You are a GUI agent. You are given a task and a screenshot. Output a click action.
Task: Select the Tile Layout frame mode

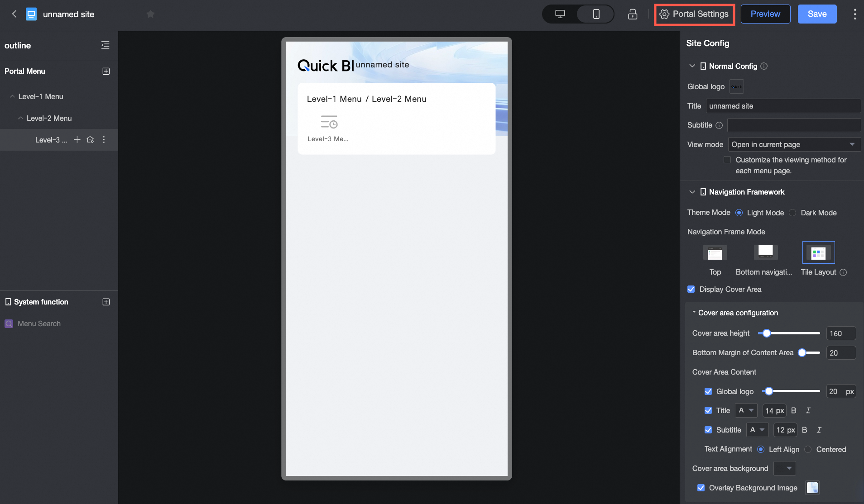click(818, 252)
